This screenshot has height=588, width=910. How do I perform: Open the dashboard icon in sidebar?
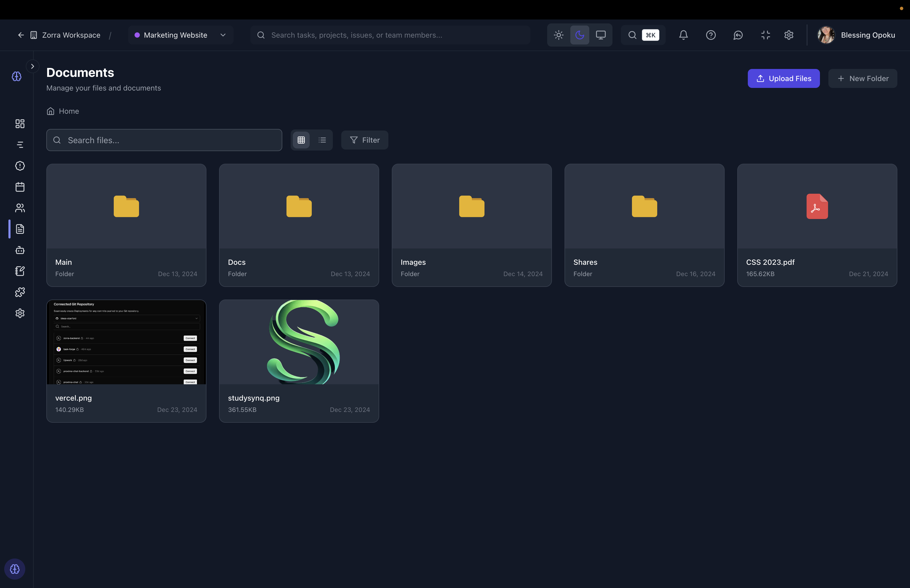point(20,124)
